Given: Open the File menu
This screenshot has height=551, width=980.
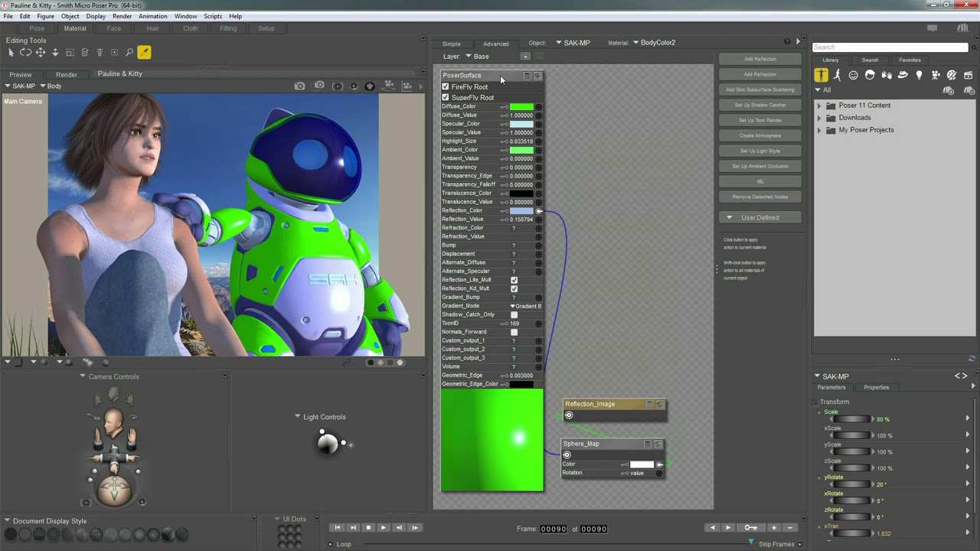Looking at the screenshot, I should (8, 16).
